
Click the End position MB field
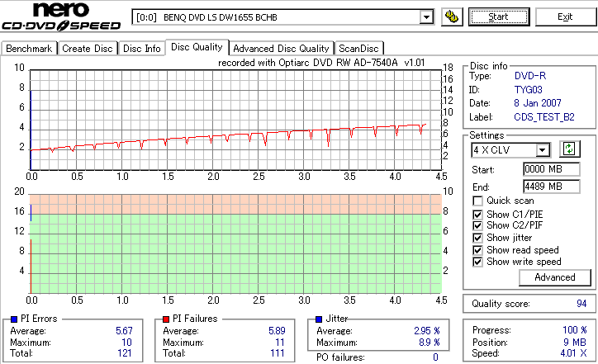[x=552, y=187]
